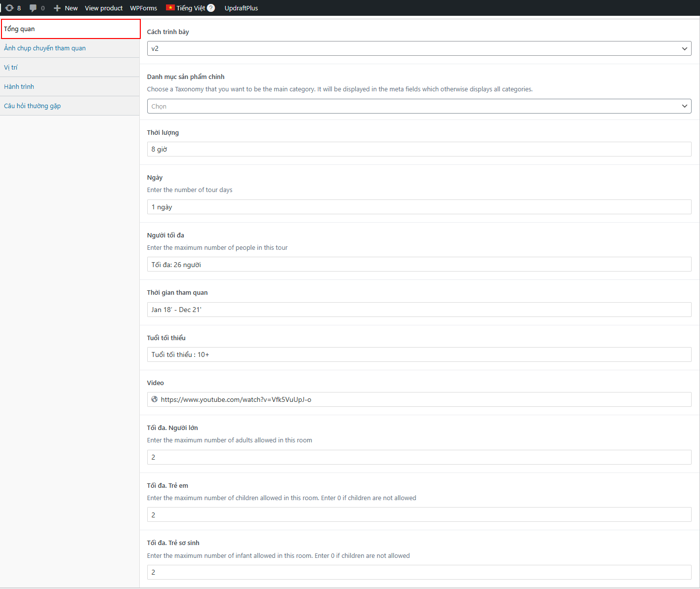Click the Danh mục sản phẩm chính label

186,77
